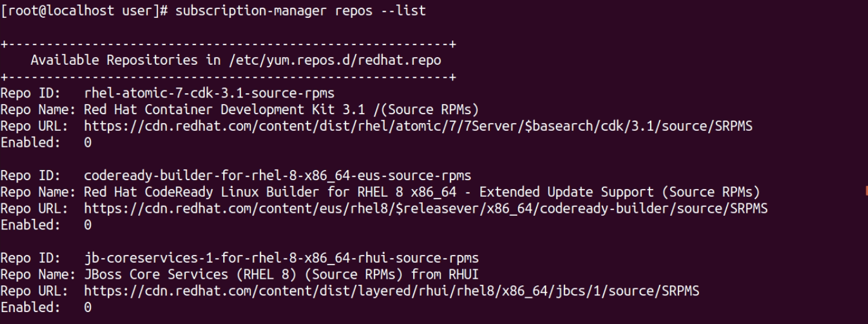
Task: Click the Enabled value for codeready-builder repo
Action: (x=88, y=225)
